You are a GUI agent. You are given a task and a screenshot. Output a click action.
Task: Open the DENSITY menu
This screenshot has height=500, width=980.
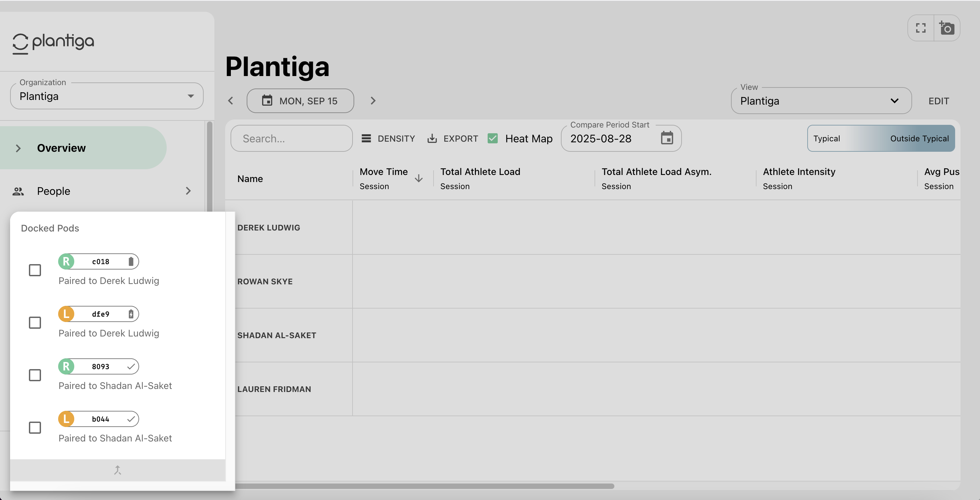click(388, 138)
